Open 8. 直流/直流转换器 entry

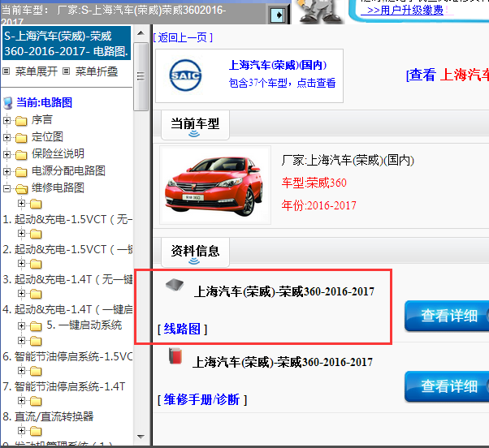(48, 416)
